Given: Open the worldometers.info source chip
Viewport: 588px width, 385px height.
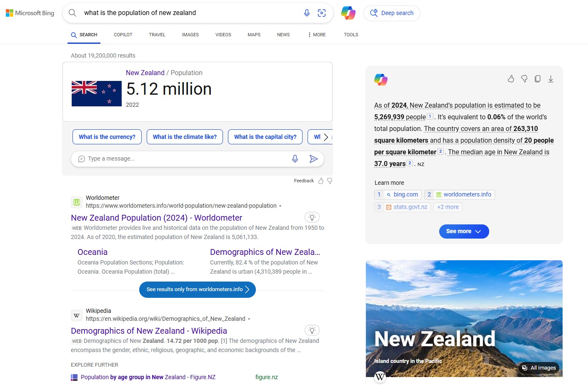Looking at the screenshot, I should click(460, 194).
